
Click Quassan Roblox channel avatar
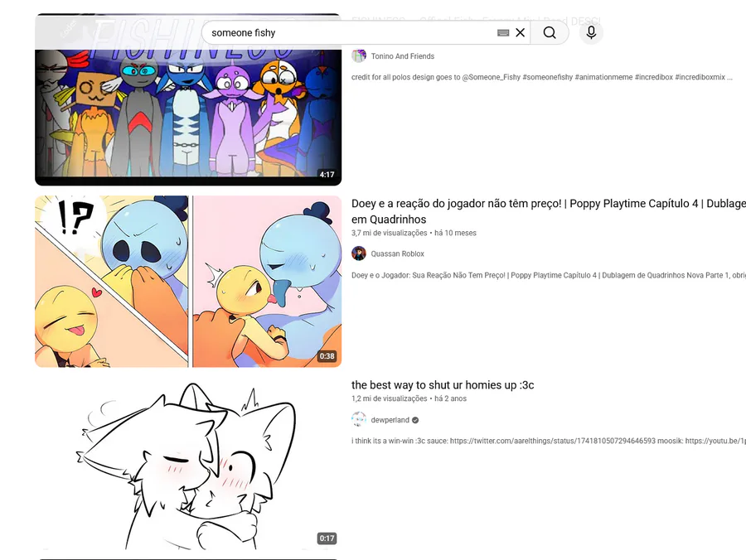(x=359, y=253)
